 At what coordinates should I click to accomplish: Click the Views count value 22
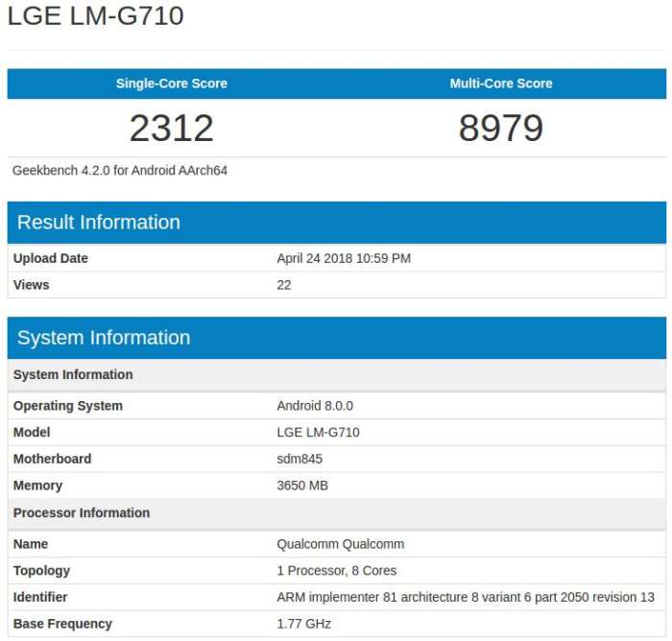pyautogui.click(x=284, y=285)
